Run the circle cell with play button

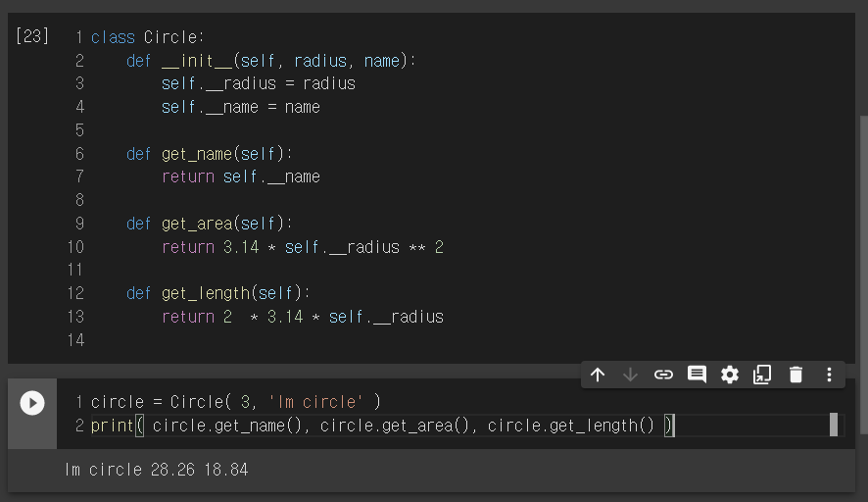pyautogui.click(x=32, y=403)
